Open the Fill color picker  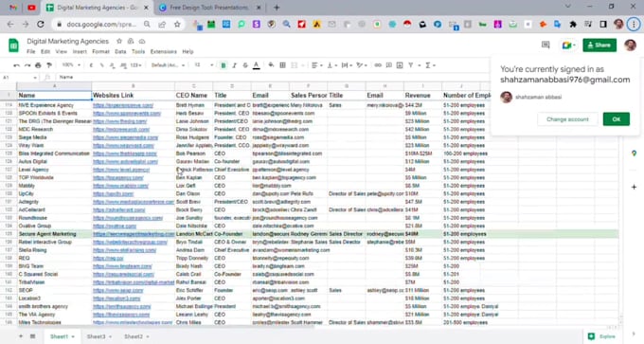pyautogui.click(x=271, y=65)
